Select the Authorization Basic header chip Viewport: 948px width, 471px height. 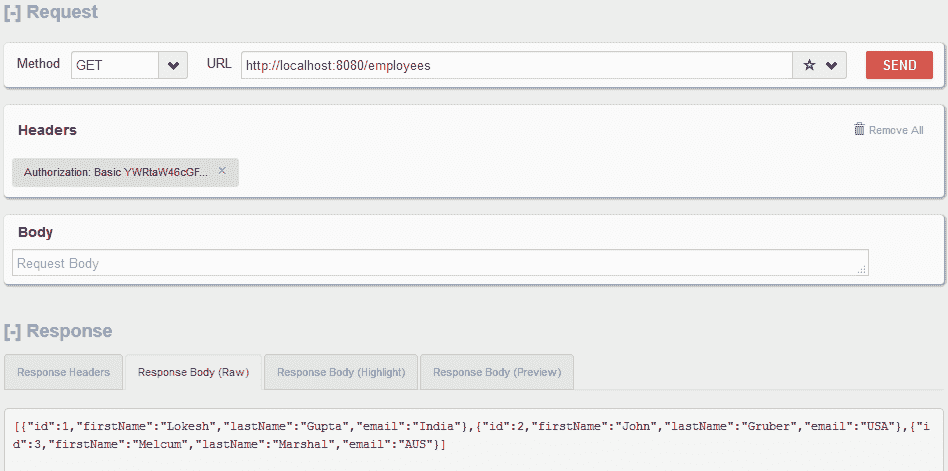click(x=116, y=172)
